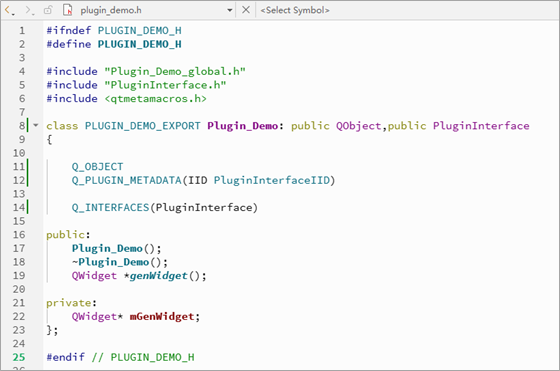This screenshot has height=371, width=560.
Task: Click the Q_OBJECT macro
Action: click(98, 167)
